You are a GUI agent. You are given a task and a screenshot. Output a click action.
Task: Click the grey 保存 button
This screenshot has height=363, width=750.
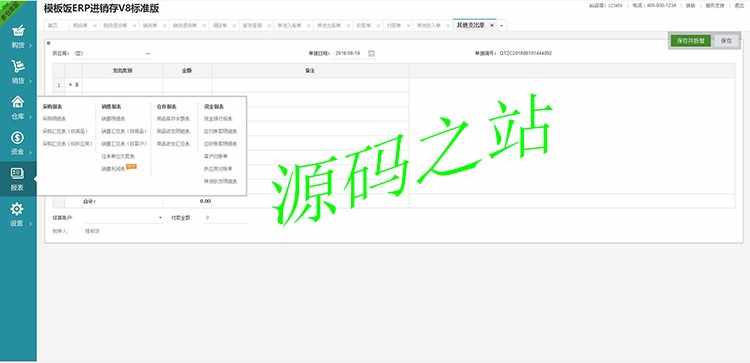click(726, 41)
